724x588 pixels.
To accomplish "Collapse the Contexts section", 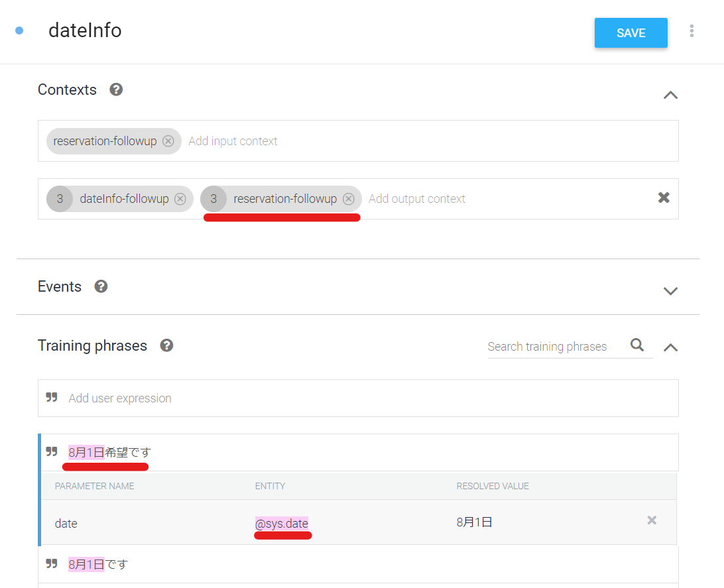I will coord(670,95).
